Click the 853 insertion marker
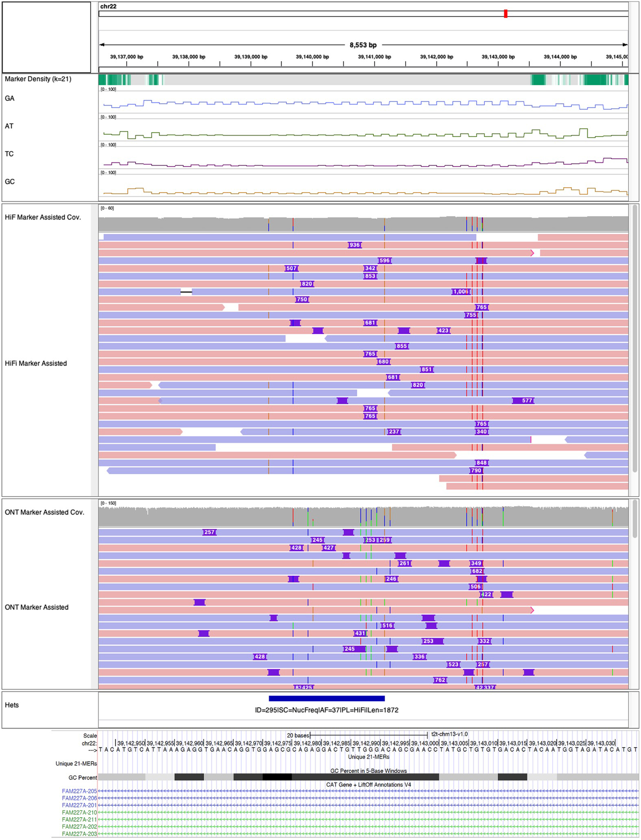The height and width of the screenshot is (840, 641). tap(370, 276)
